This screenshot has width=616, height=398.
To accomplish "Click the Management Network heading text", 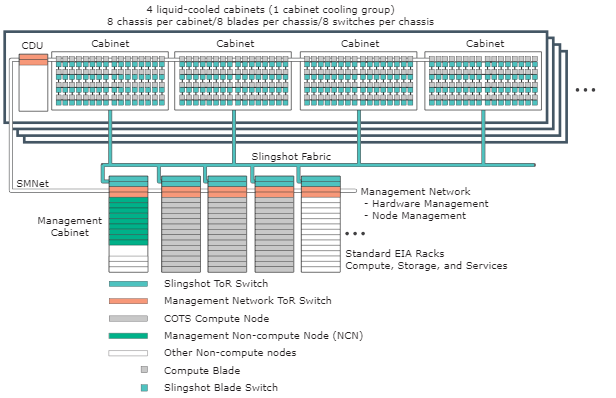I will point(415,192).
